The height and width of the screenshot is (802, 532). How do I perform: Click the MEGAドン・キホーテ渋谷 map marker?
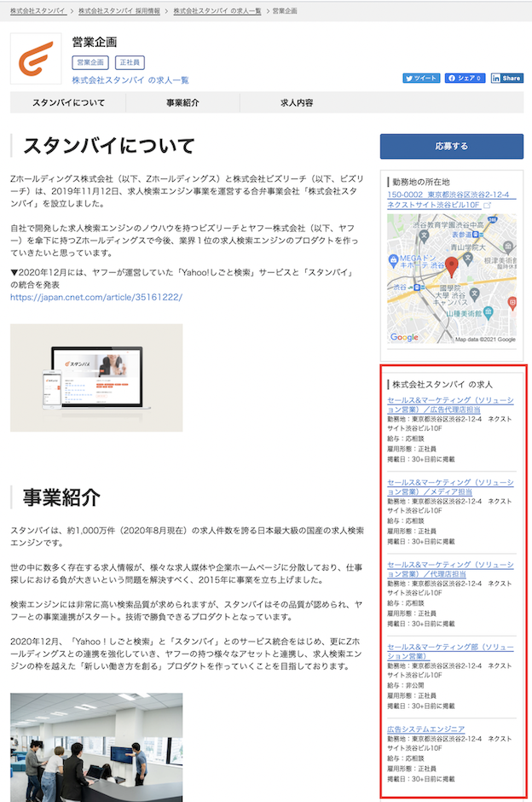click(392, 260)
